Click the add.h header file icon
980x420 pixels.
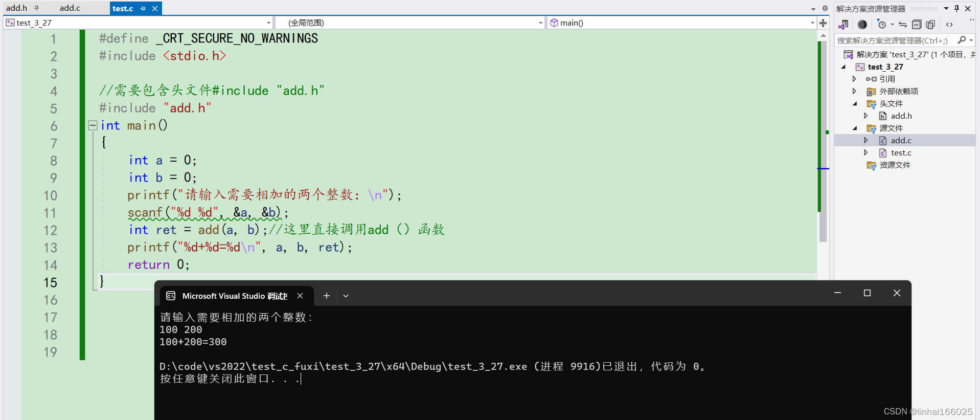pyautogui.click(x=883, y=116)
